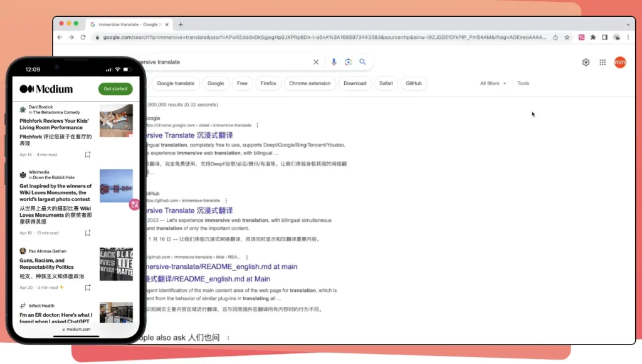
Task: Bookmark the Pitchfork Reviews article on phone
Action: [88, 155]
